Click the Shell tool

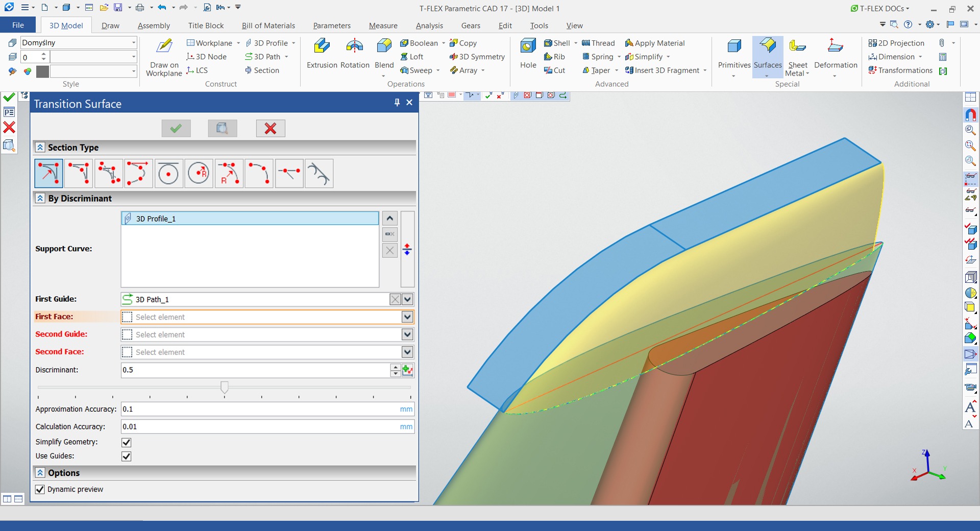(x=557, y=43)
